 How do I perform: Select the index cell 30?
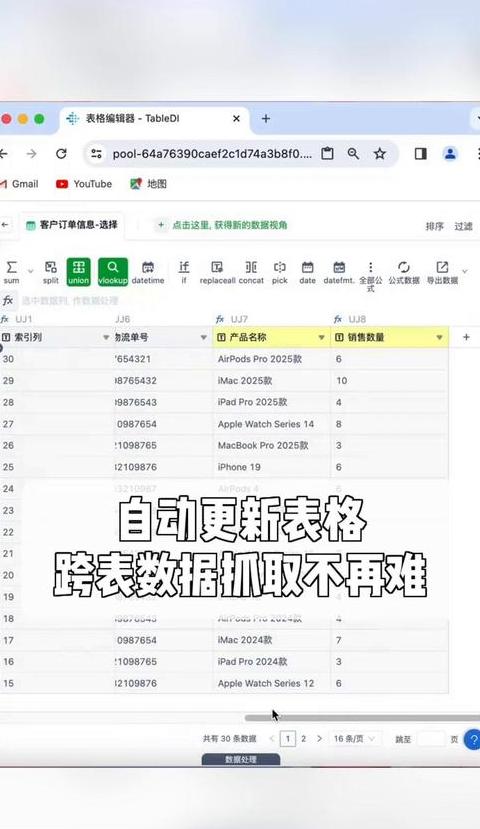57,359
